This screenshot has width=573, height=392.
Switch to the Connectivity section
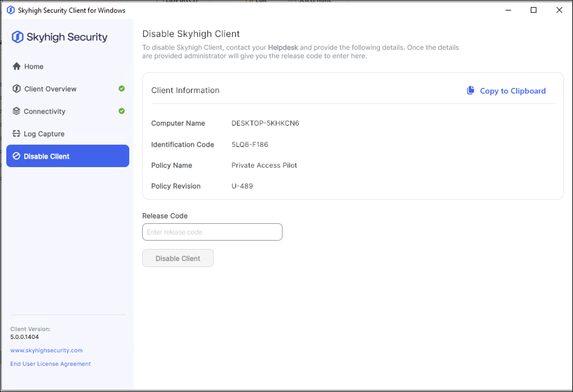44,111
